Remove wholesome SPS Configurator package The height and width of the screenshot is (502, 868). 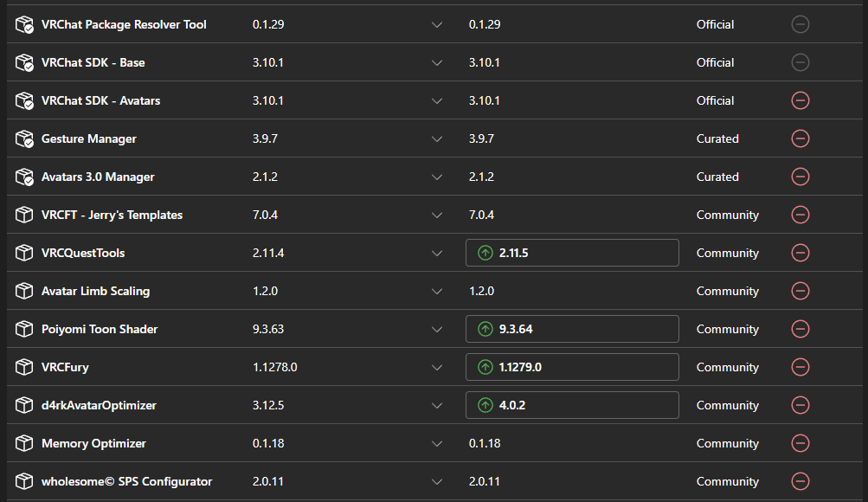point(800,481)
